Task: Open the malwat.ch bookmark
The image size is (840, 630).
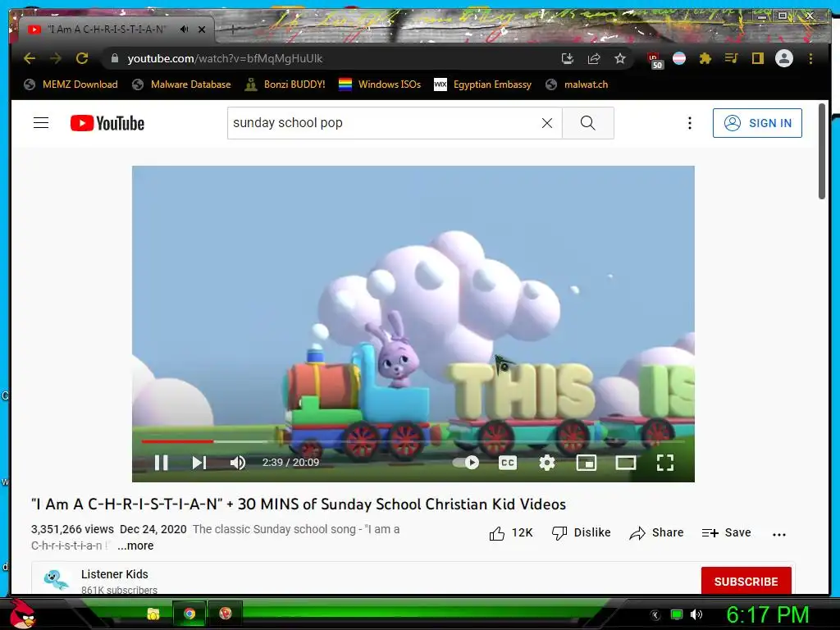Action: 577,84
